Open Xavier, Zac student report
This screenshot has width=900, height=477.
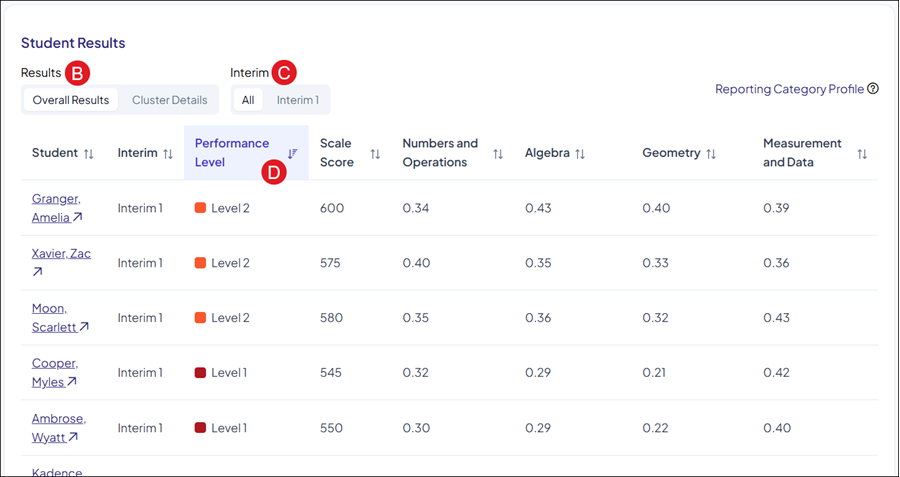pyautogui.click(x=61, y=253)
